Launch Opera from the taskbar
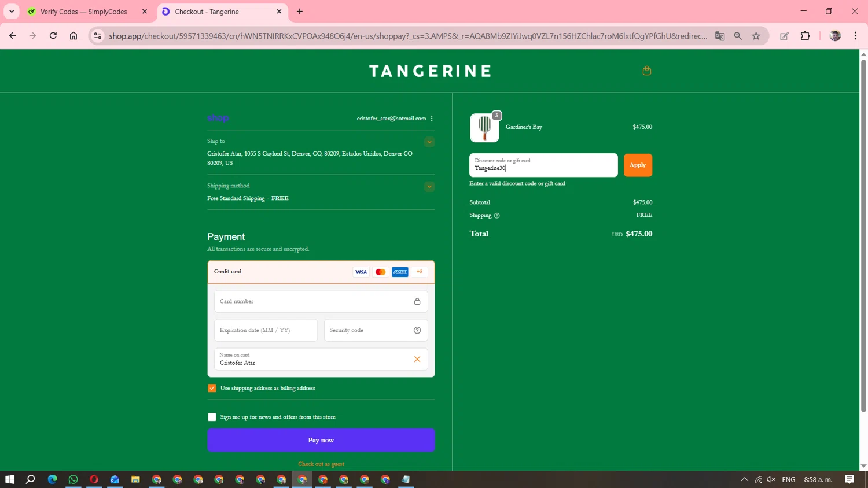This screenshot has width=868, height=488. pyautogui.click(x=94, y=479)
